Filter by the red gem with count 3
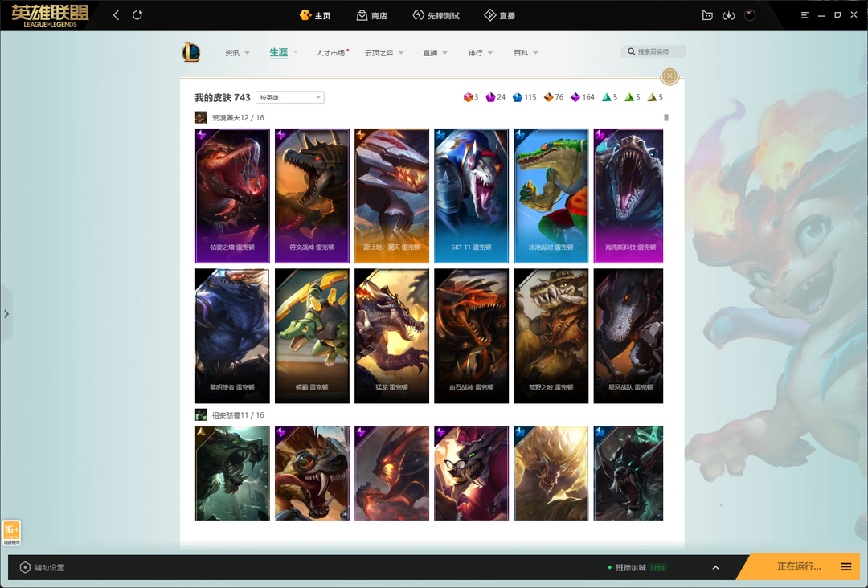 (469, 97)
